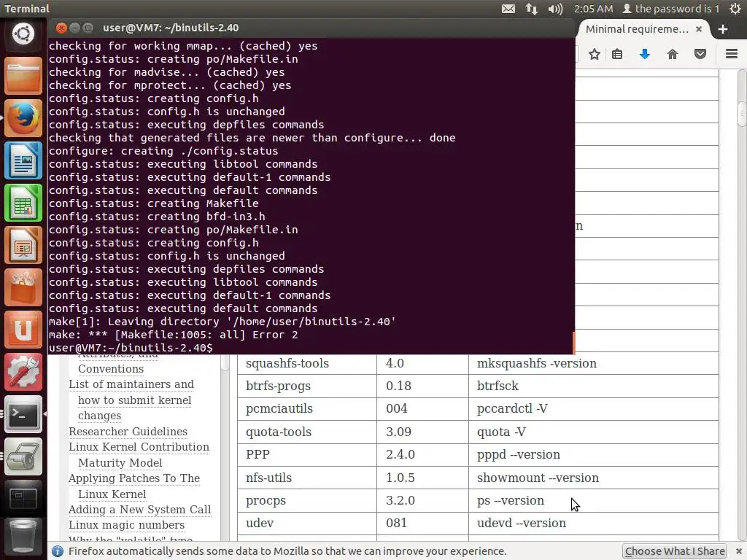Click 'pppd --version' command cell
This screenshot has width=747, height=560.
pyautogui.click(x=594, y=455)
